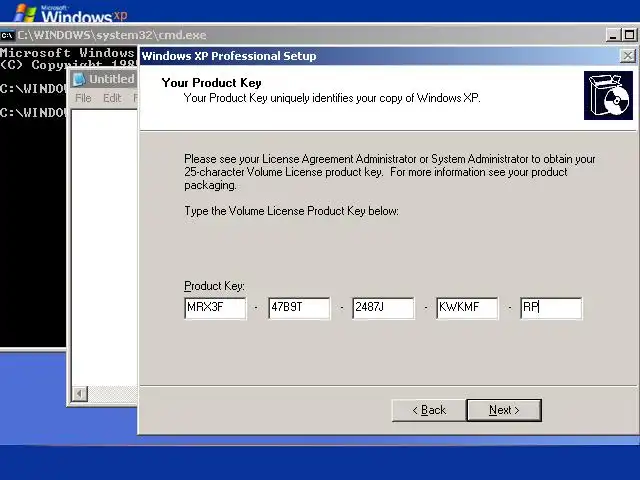The width and height of the screenshot is (640, 480).
Task: Click the Back button in Setup
Action: tap(429, 410)
